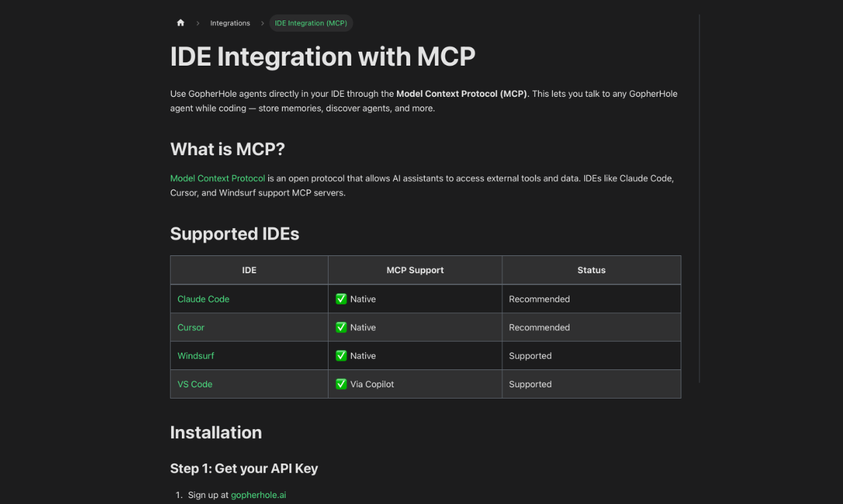
Task: Click Supported status in VS Code row
Action: (x=530, y=384)
